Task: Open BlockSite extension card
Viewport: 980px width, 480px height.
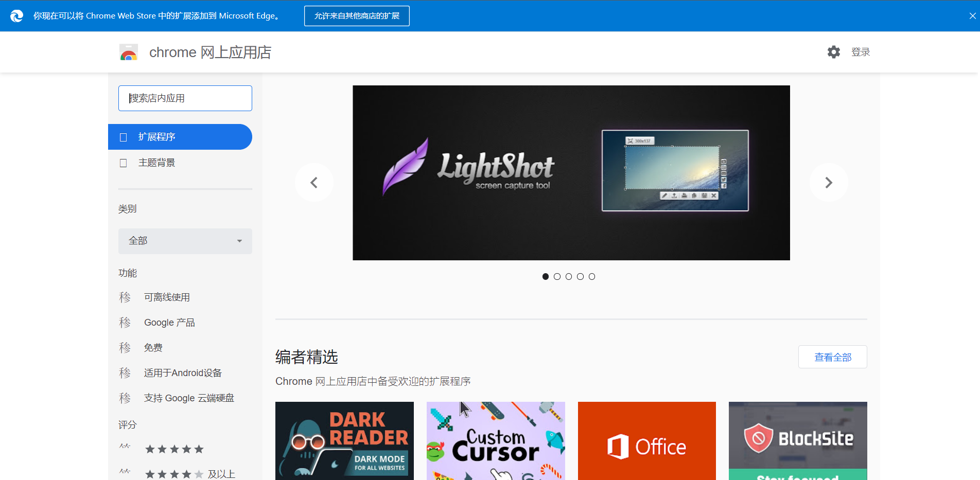Action: [798, 441]
